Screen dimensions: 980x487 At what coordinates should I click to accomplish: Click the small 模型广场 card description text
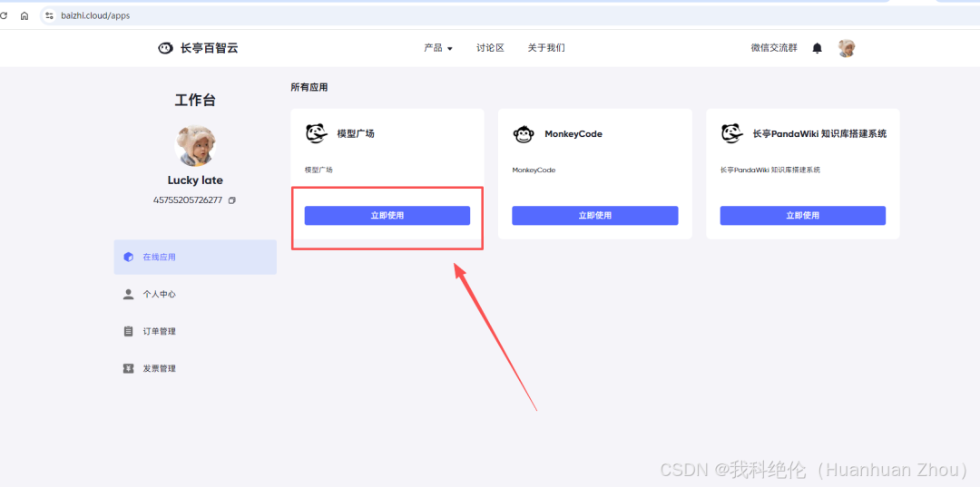tap(318, 170)
